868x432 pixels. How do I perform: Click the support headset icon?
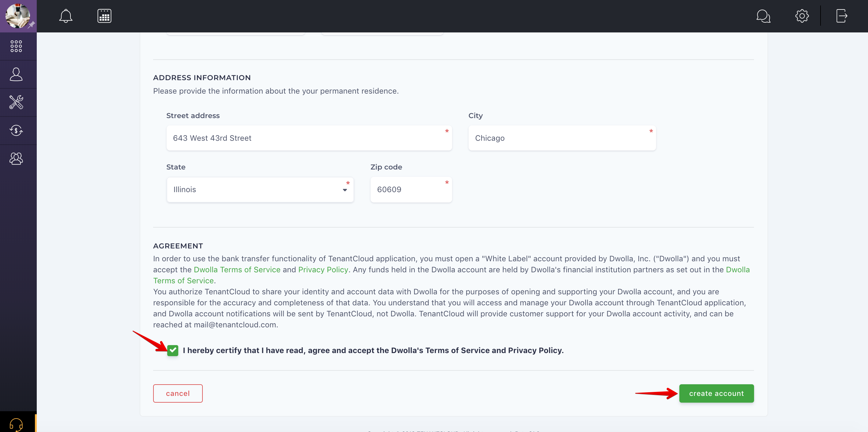point(16,424)
